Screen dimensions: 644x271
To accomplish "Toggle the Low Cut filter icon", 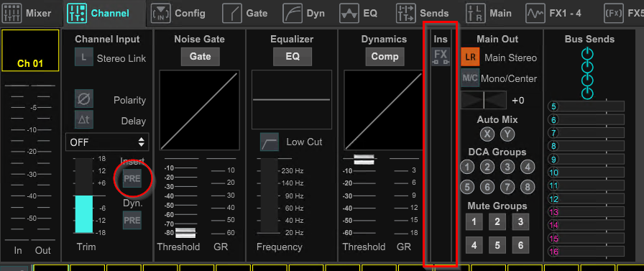I will click(x=269, y=142).
